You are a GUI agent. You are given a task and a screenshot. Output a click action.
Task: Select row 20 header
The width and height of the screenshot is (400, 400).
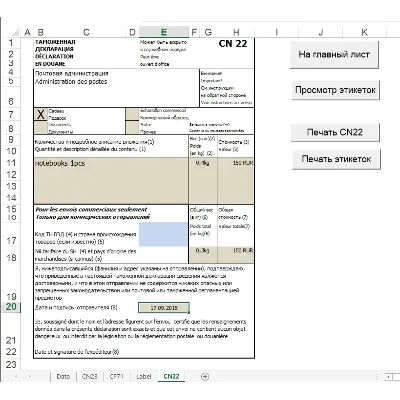11,307
